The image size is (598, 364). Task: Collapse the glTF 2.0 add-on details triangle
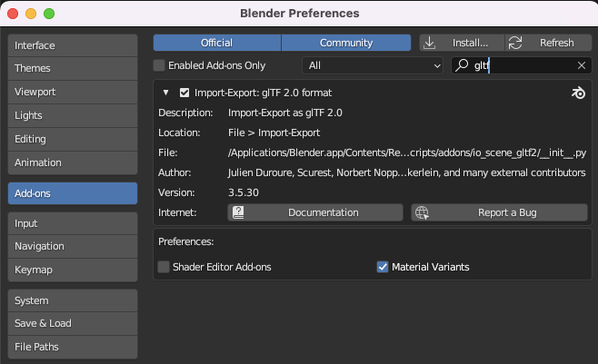click(x=165, y=93)
